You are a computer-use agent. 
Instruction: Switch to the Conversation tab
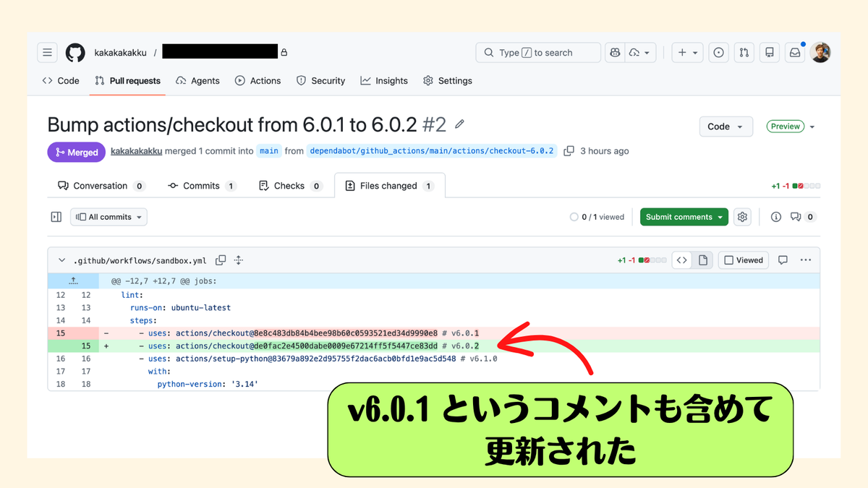pos(101,186)
